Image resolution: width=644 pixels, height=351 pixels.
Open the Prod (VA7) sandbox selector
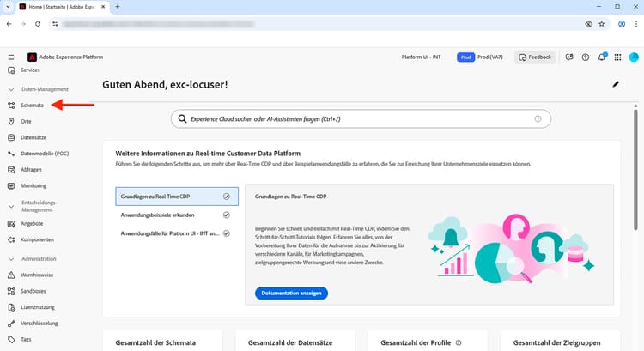480,57
